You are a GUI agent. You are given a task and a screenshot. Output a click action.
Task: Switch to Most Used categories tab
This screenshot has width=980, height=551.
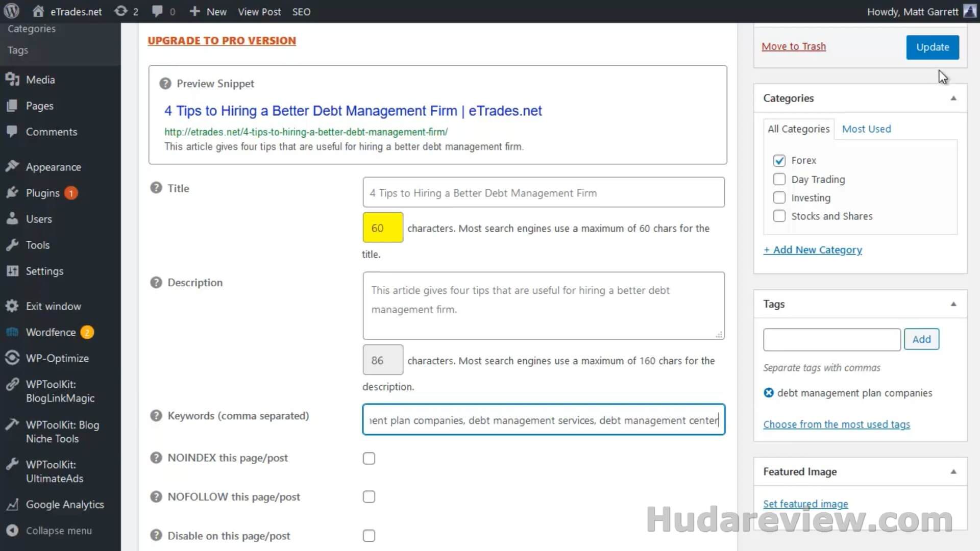coord(866,129)
